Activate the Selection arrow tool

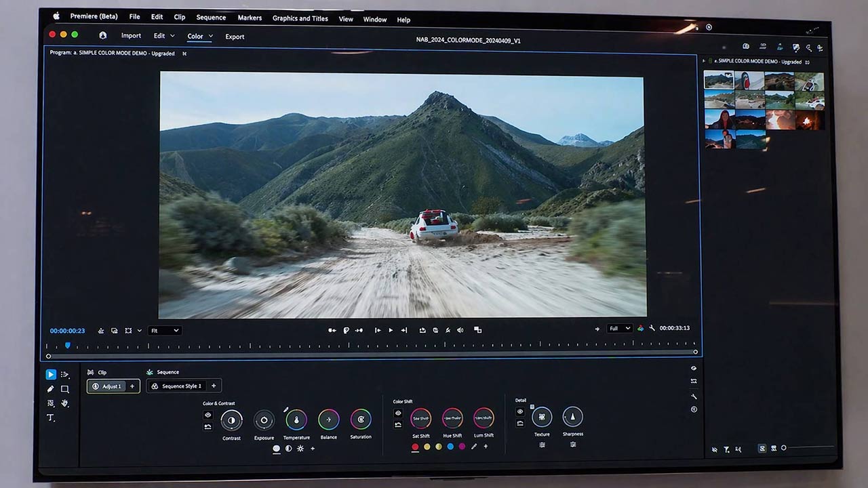[x=51, y=374]
